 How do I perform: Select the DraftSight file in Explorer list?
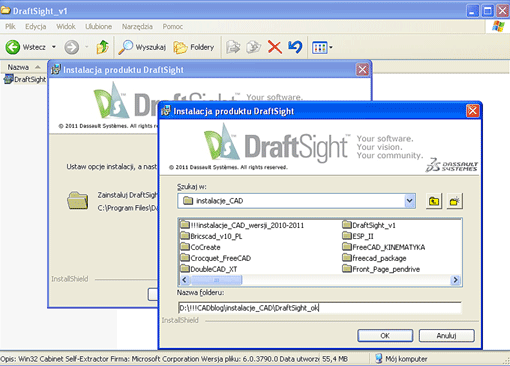tap(25, 79)
